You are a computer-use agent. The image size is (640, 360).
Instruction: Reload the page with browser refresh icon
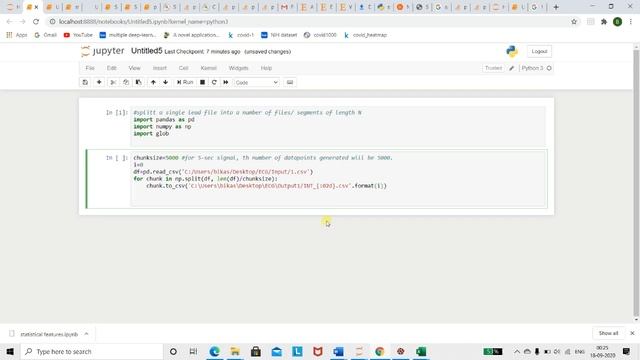[x=36, y=22]
